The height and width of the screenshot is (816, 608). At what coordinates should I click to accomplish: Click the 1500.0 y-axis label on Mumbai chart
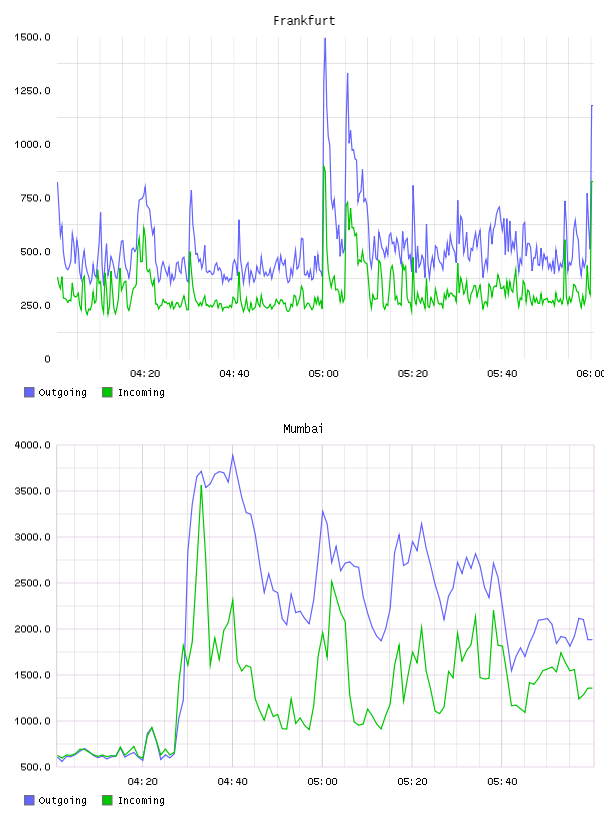tap(32, 675)
